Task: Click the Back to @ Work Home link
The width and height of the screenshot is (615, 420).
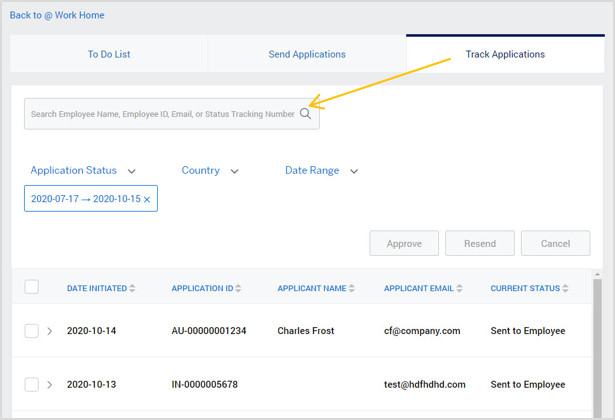Action: click(57, 15)
